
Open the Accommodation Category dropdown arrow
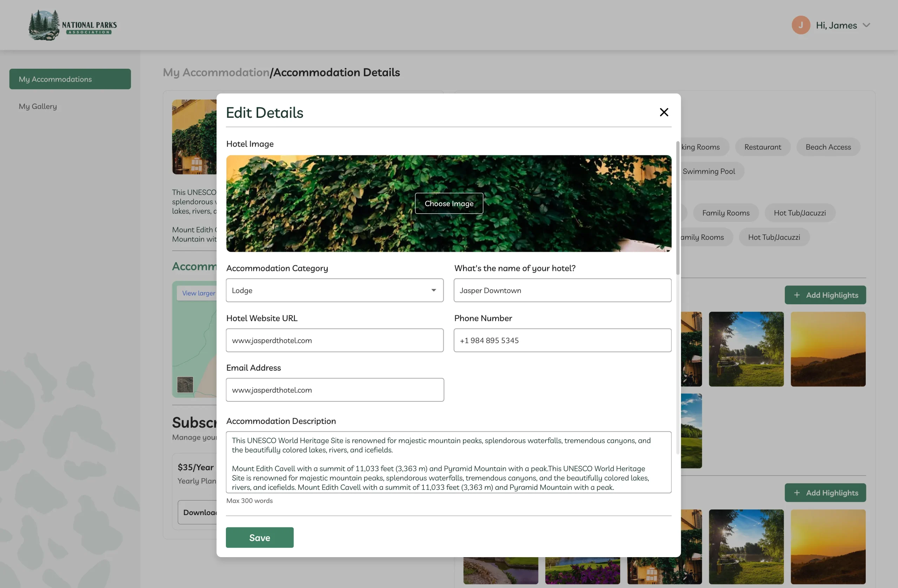434,290
